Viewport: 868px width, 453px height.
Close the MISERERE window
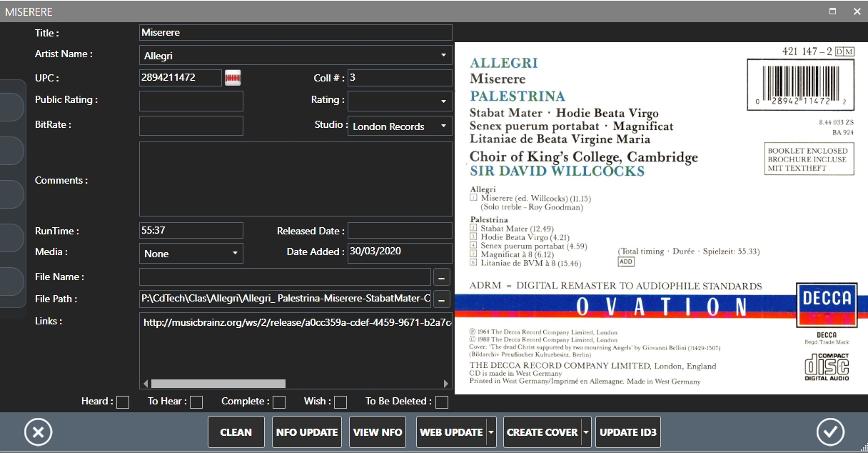(x=857, y=11)
